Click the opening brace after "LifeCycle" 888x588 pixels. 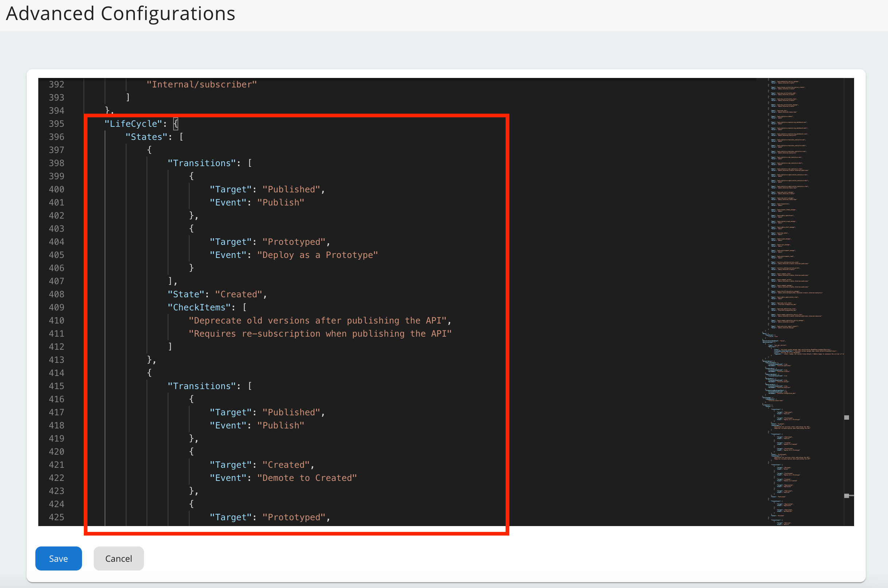(x=176, y=124)
